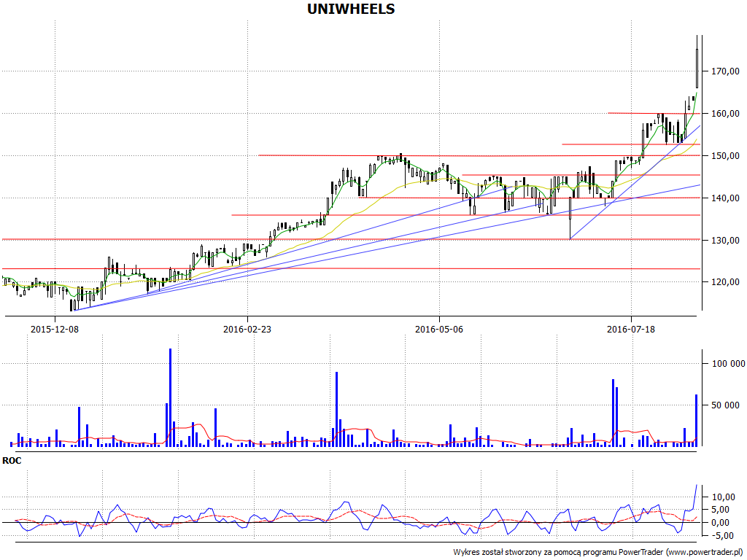Click the 2015-12-08 date label

[55, 329]
